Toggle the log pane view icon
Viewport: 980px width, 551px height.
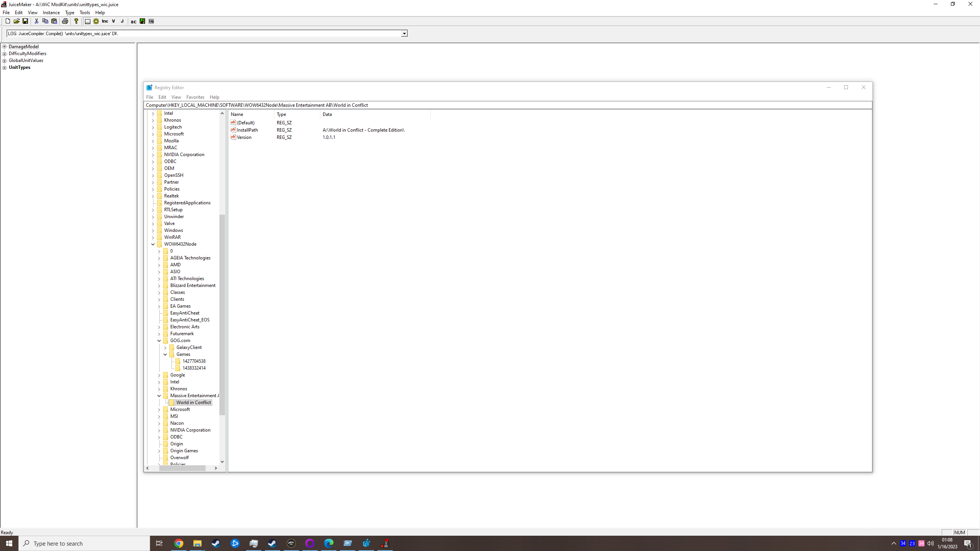87,21
